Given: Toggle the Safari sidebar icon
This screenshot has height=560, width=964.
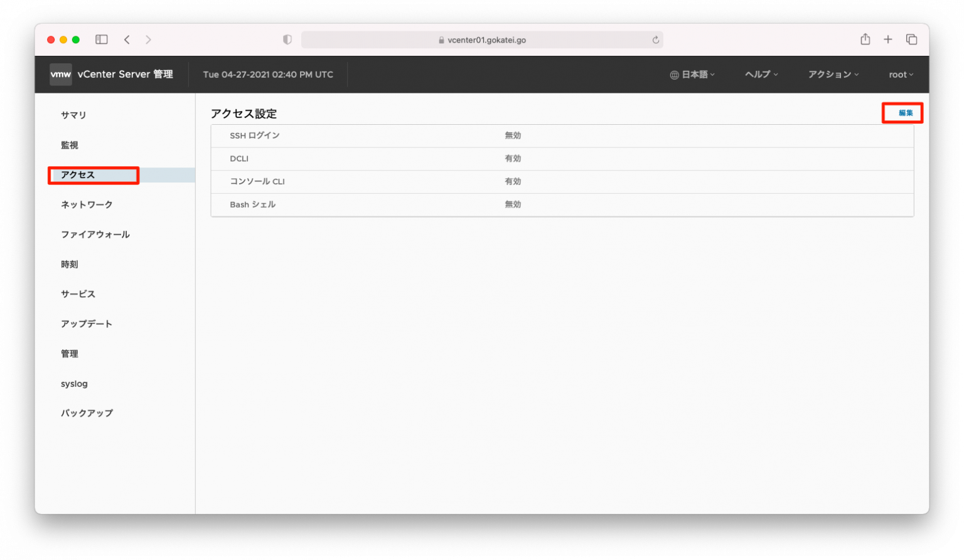Looking at the screenshot, I should point(102,40).
